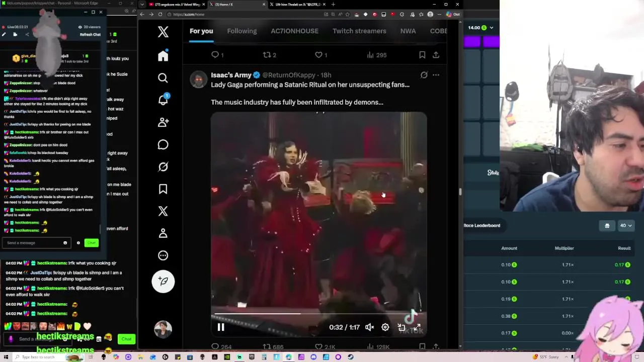644x362 pixels.
Task: Click the X logo at top of sidebar
Action: pos(163,32)
